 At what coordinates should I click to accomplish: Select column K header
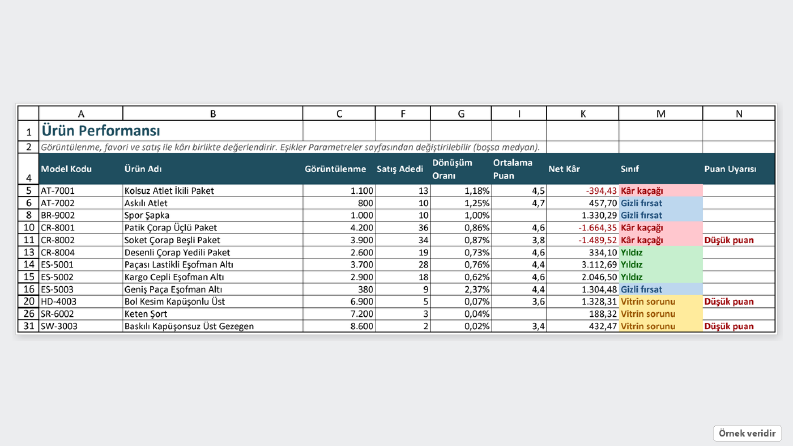tap(583, 114)
